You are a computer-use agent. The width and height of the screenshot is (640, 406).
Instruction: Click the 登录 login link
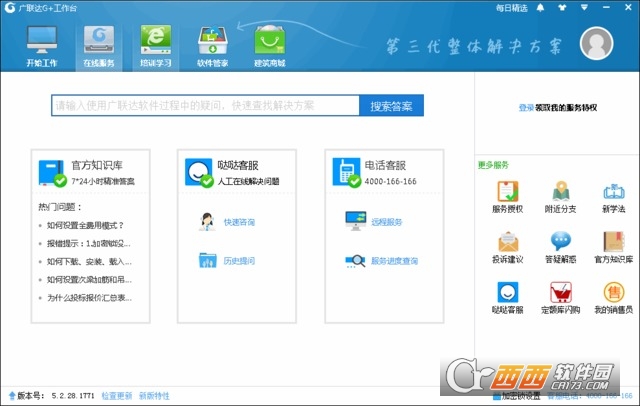point(526,107)
